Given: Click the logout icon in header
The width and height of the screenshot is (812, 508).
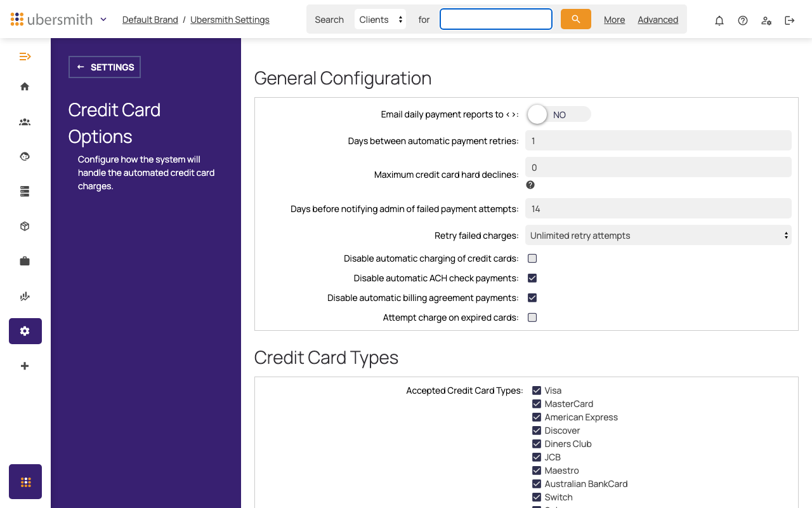Looking at the screenshot, I should point(790,20).
